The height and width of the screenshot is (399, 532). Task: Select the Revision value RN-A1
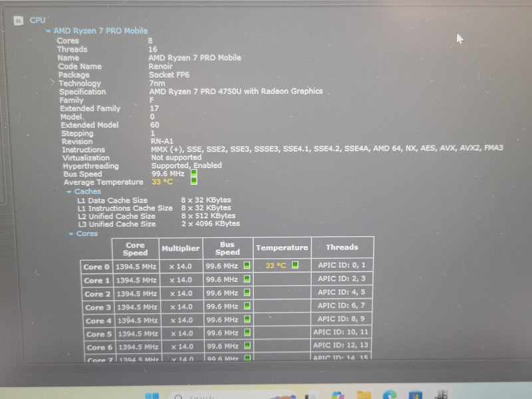[x=162, y=141]
